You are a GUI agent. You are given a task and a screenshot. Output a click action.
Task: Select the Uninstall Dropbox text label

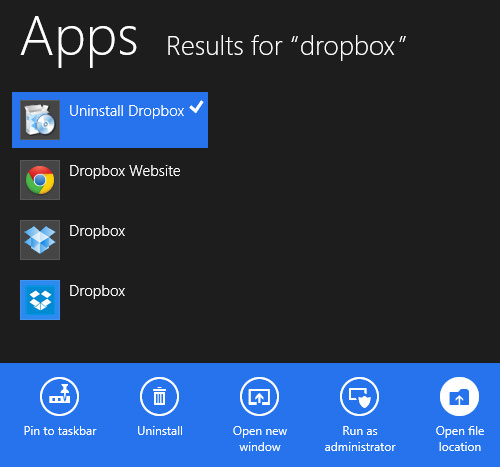pos(127,111)
